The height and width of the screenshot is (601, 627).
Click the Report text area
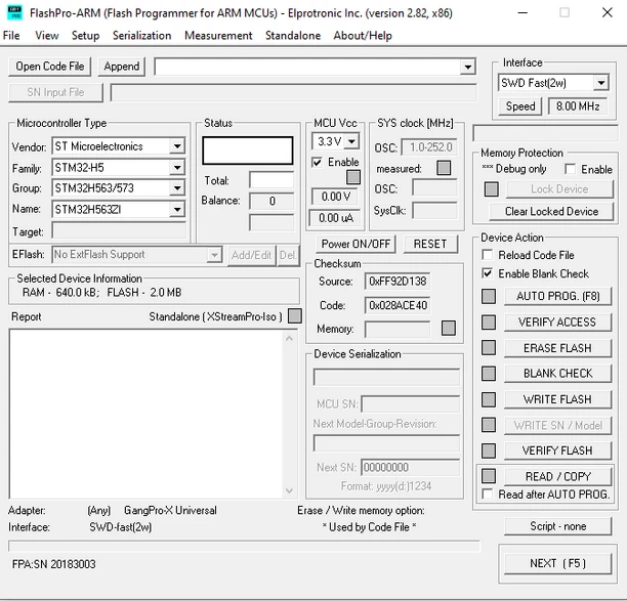pyautogui.click(x=146, y=414)
